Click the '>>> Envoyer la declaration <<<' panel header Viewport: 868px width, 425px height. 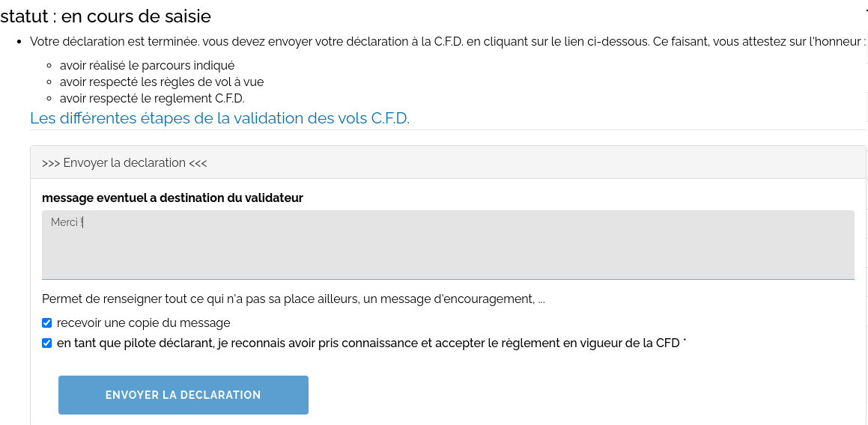(124, 162)
